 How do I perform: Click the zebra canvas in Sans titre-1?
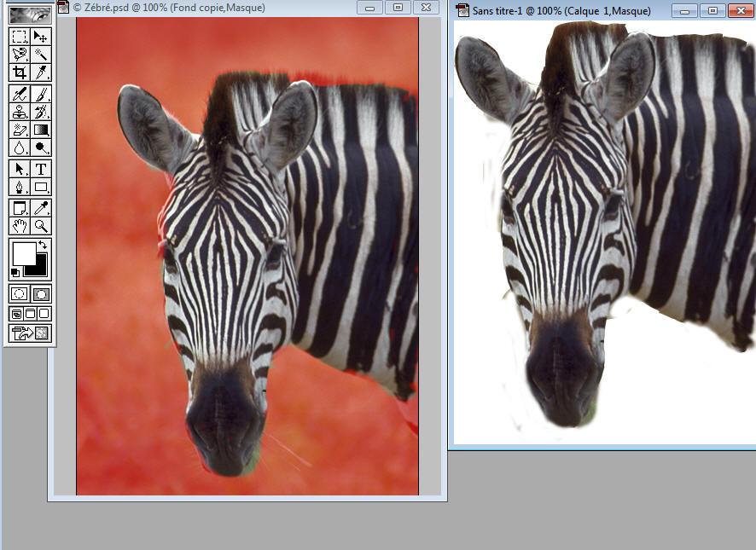[605, 232]
